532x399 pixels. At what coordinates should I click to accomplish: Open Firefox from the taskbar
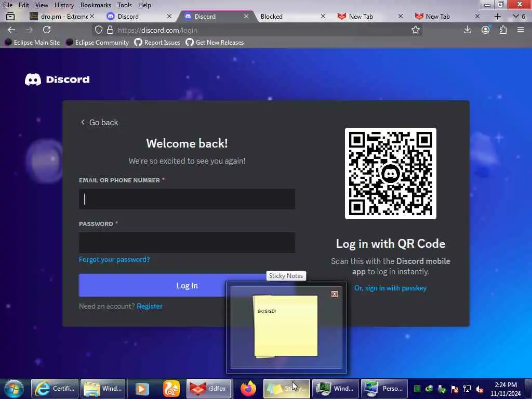tap(248, 389)
